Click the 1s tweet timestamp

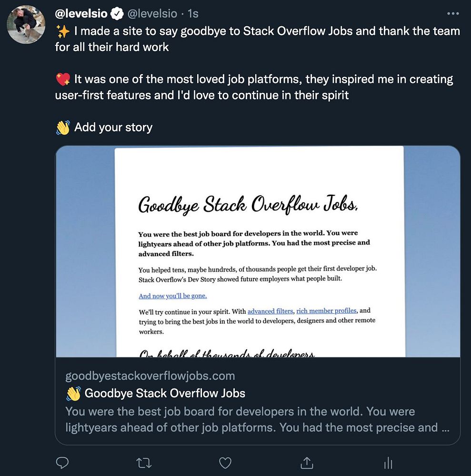click(x=193, y=14)
